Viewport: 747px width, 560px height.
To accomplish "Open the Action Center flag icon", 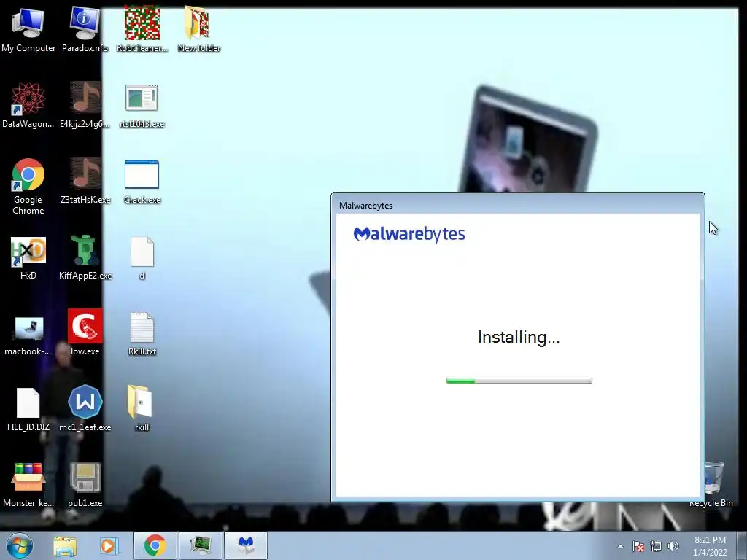I will click(x=638, y=546).
